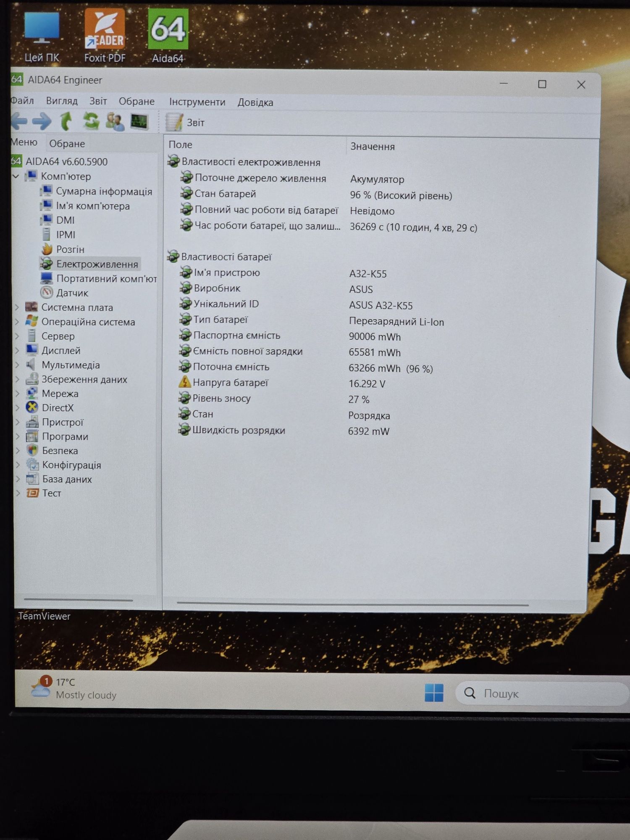Expand the Сервер tree node

(x=17, y=336)
